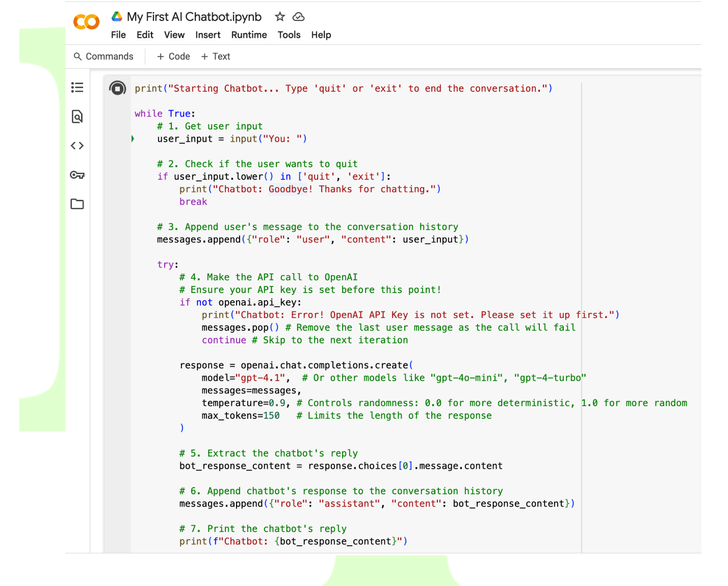
Task: Open the Secrets key icon
Action: pyautogui.click(x=77, y=175)
